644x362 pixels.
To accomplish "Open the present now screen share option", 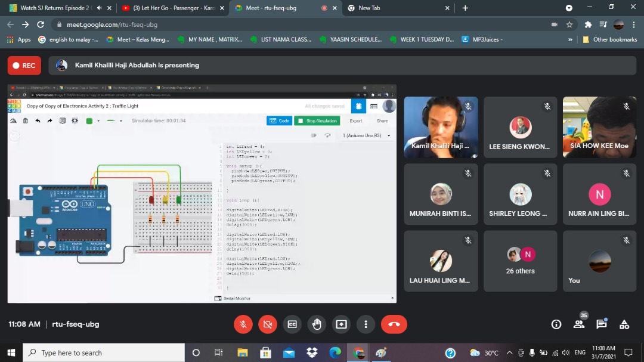I will [x=341, y=324].
